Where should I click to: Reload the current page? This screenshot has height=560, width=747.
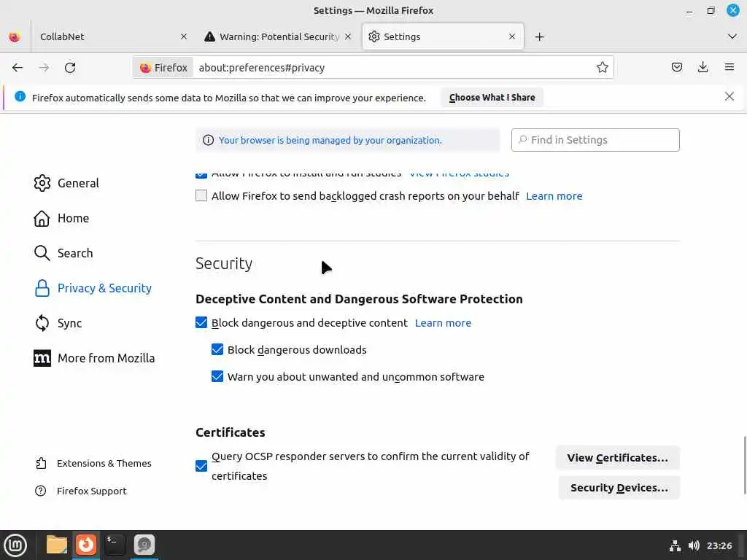(x=70, y=68)
